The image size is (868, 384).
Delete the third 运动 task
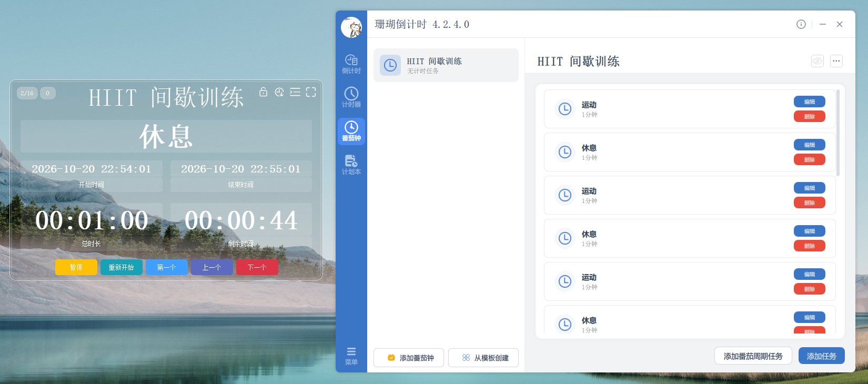coord(810,289)
